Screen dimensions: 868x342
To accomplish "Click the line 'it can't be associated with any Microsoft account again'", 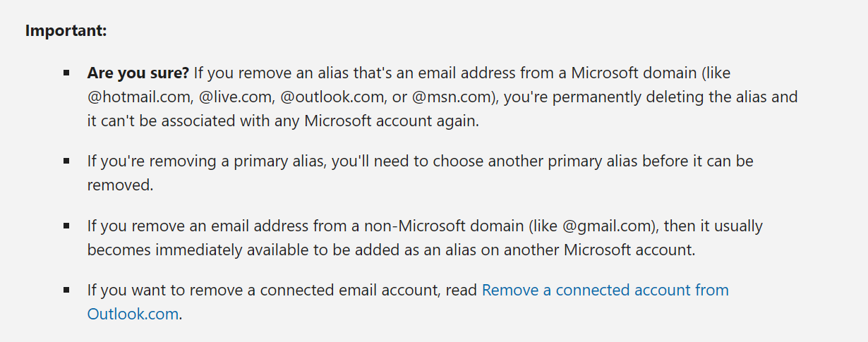I will pos(283,121).
